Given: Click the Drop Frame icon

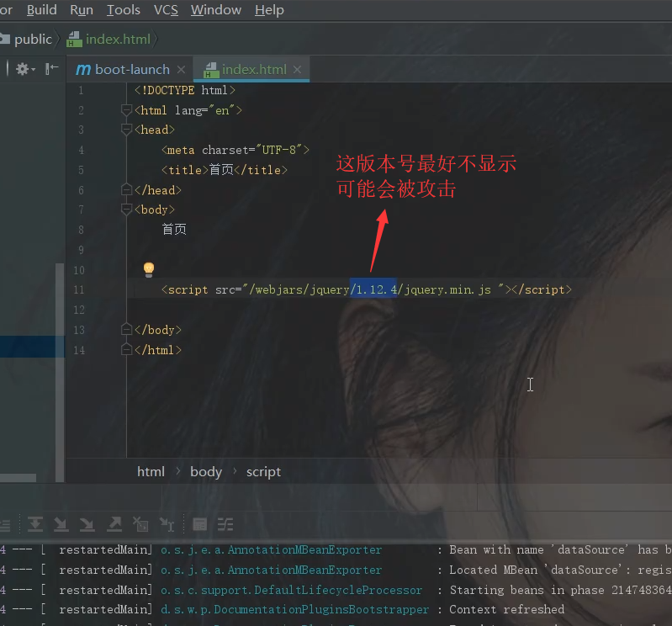Looking at the screenshot, I should pos(140,524).
